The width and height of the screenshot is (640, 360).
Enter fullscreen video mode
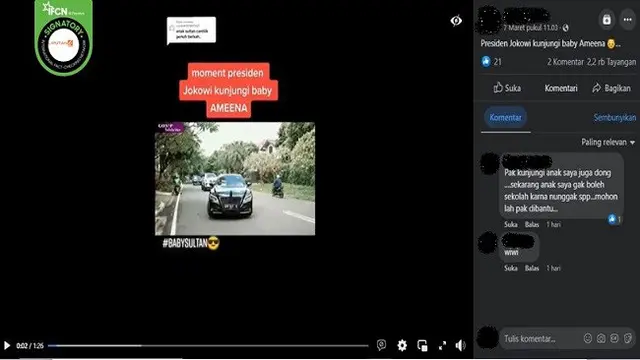click(442, 345)
